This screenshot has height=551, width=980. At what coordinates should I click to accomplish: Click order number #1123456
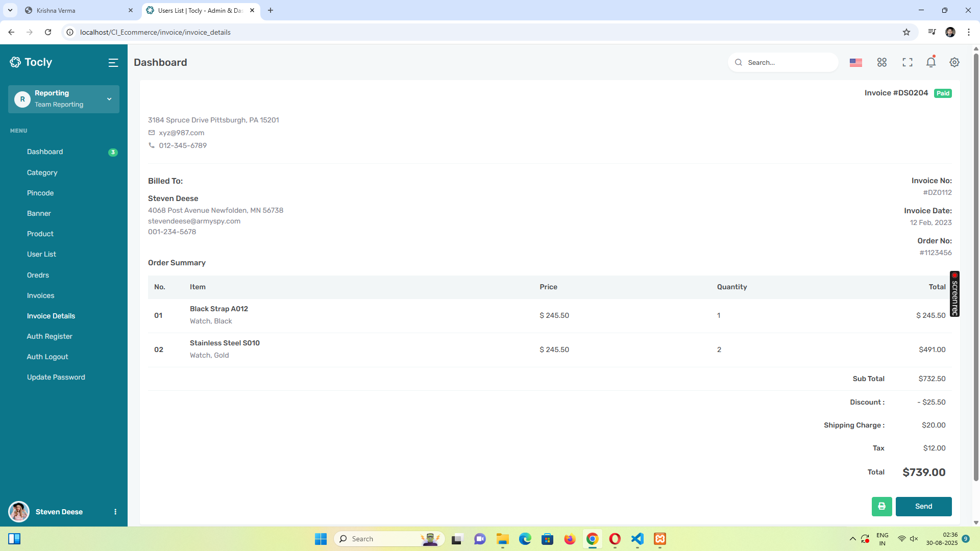tap(936, 253)
